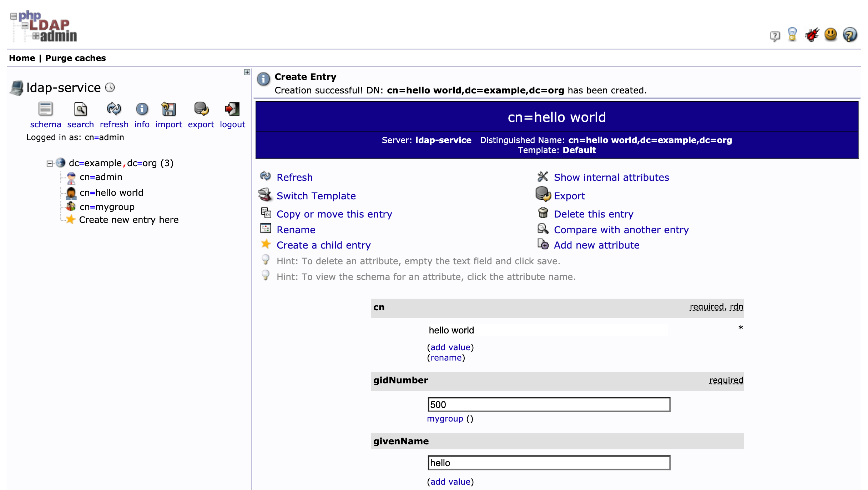Click the ldap-service clock icon
The width and height of the screenshot is (868, 490).
(x=110, y=87)
